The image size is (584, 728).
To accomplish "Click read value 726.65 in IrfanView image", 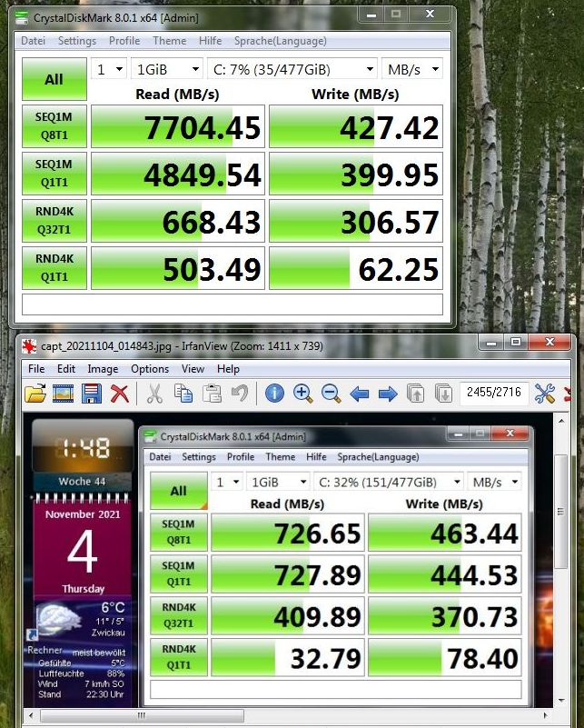I will (288, 533).
